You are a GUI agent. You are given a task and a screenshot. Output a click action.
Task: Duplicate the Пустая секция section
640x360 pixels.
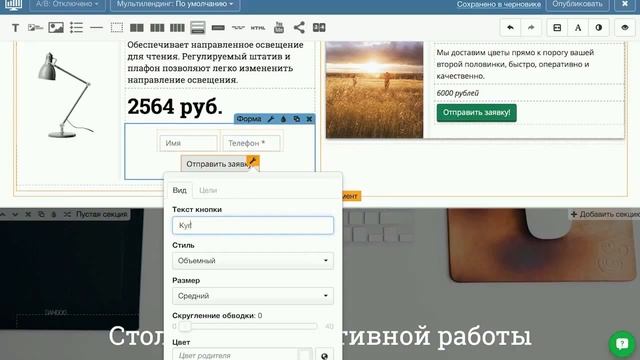click(x=41, y=214)
